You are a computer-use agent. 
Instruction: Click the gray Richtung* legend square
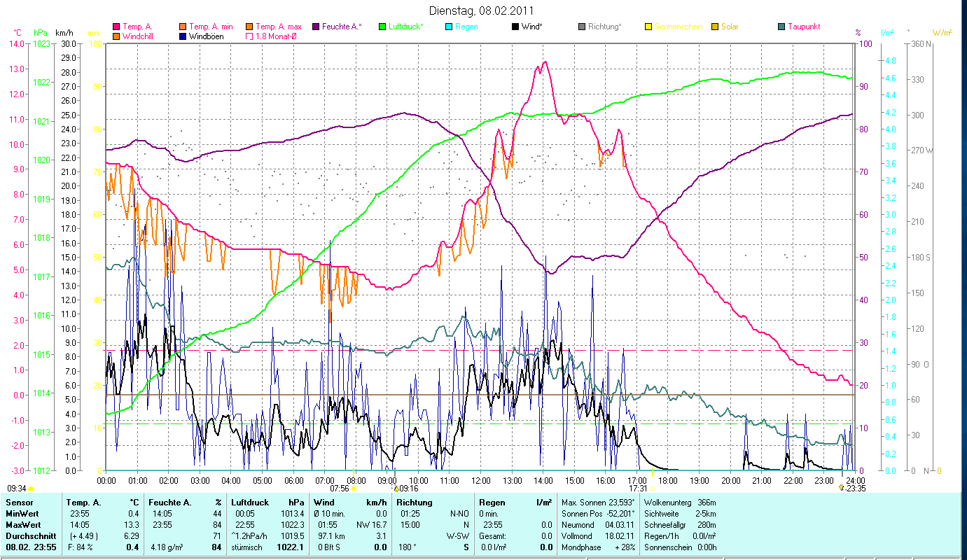tap(581, 27)
